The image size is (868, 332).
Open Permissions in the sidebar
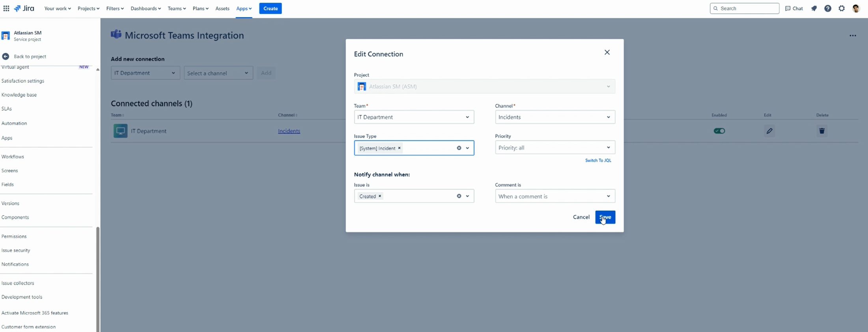coord(14,236)
